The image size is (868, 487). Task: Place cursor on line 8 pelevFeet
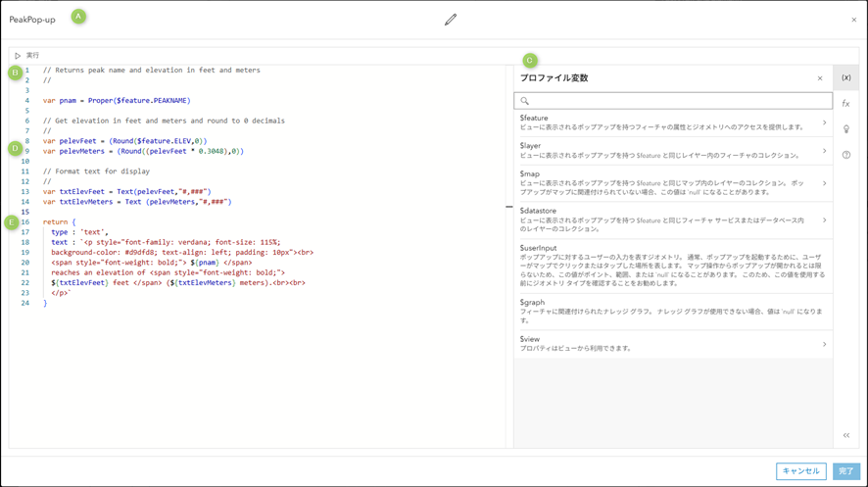(x=124, y=141)
